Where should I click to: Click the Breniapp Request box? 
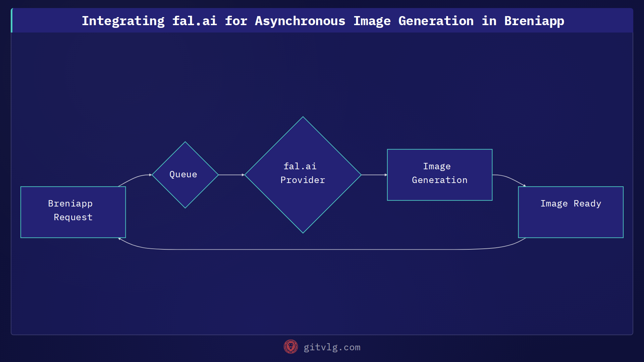pos(73,212)
